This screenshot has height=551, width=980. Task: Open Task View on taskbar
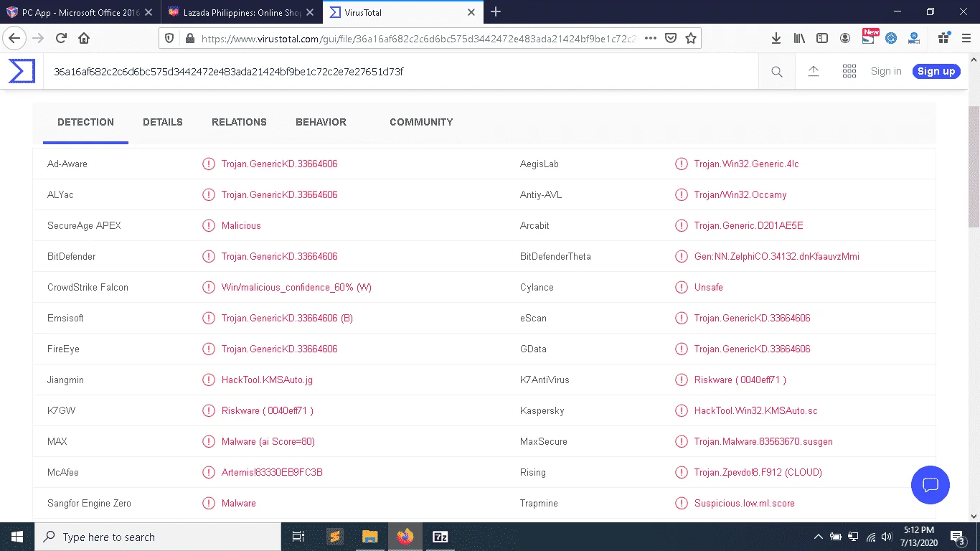coord(298,537)
